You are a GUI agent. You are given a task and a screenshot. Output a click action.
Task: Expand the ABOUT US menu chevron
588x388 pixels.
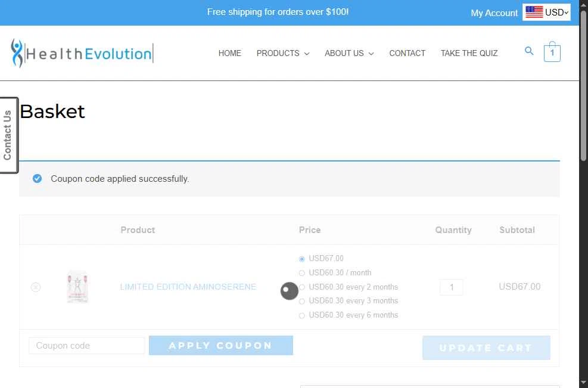(371, 54)
